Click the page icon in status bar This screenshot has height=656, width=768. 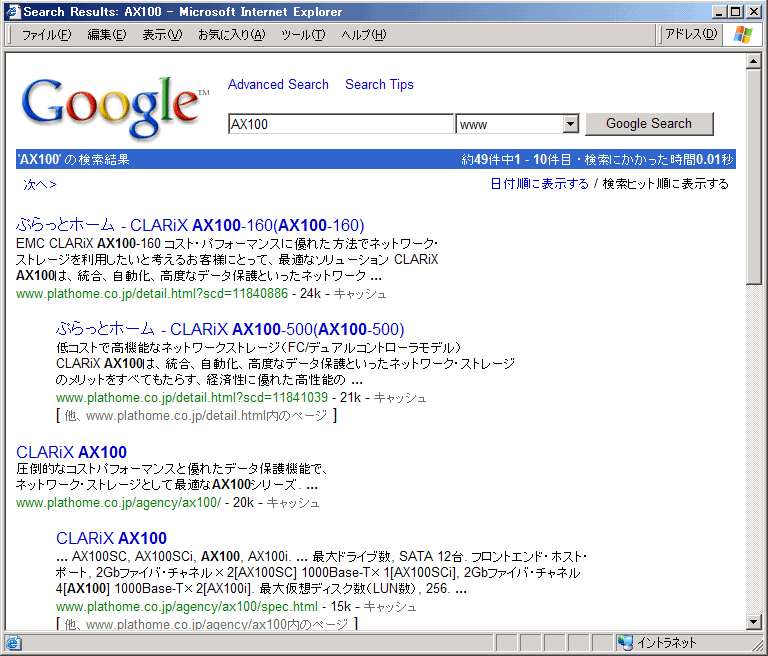pos(13,643)
